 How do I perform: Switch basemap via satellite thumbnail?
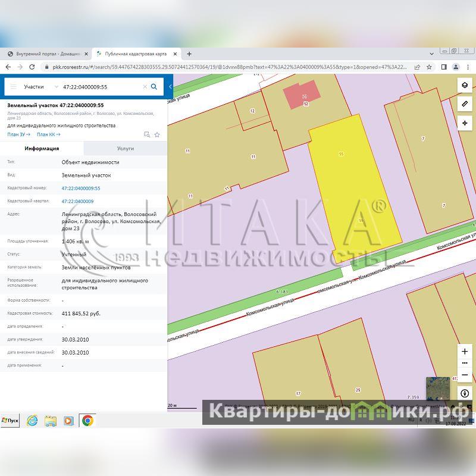pos(438,389)
